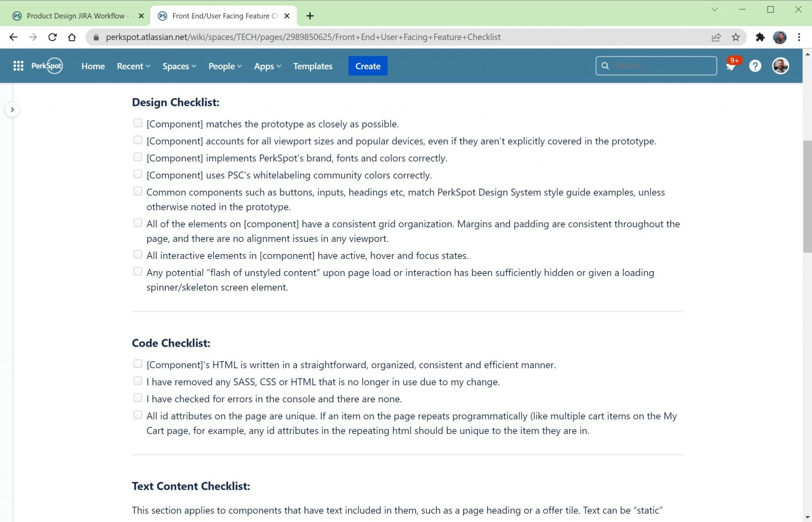The height and width of the screenshot is (522, 812).
Task: Click the blue Create button
Action: click(368, 66)
